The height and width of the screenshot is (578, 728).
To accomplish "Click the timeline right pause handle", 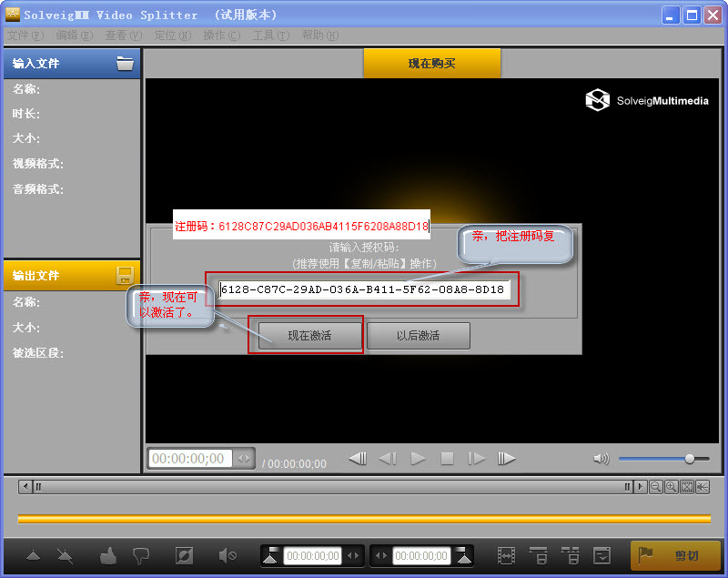I will click(x=627, y=487).
